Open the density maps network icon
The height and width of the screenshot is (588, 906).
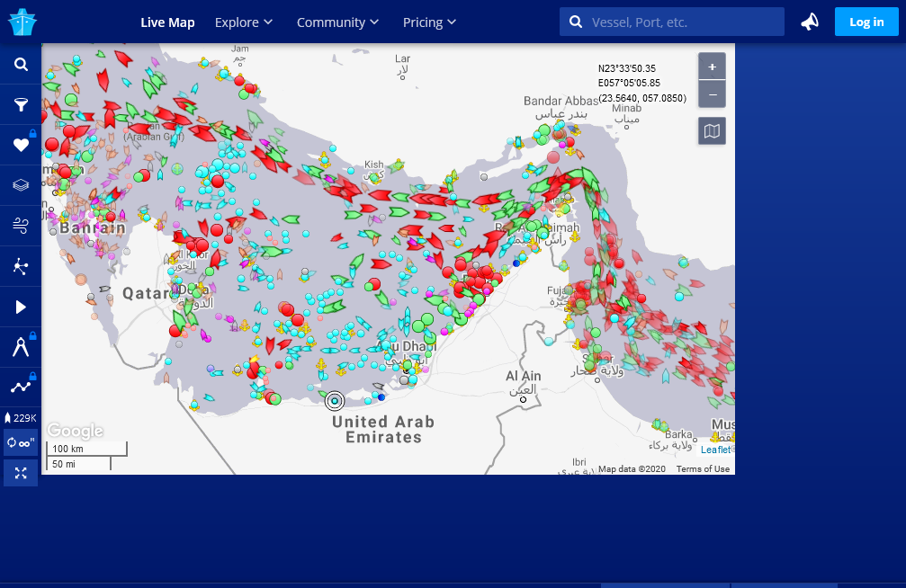[21, 266]
